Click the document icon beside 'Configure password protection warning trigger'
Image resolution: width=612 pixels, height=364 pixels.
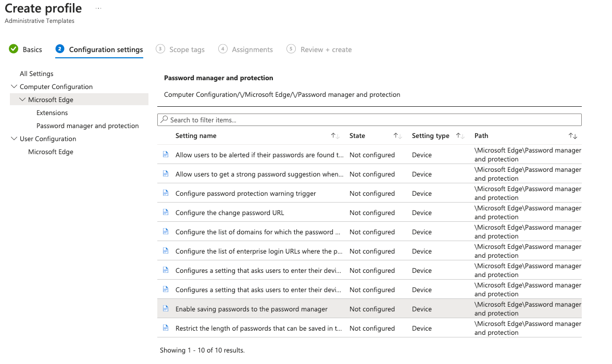tap(166, 193)
